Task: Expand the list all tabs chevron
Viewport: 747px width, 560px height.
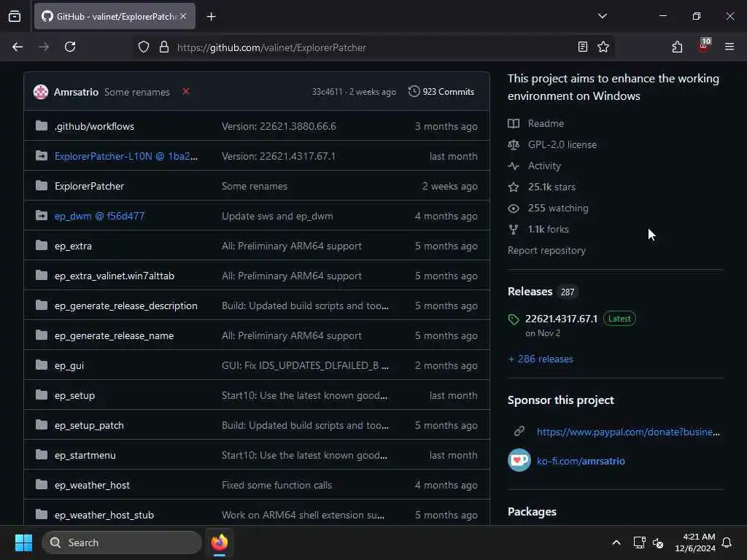Action: [x=602, y=16]
